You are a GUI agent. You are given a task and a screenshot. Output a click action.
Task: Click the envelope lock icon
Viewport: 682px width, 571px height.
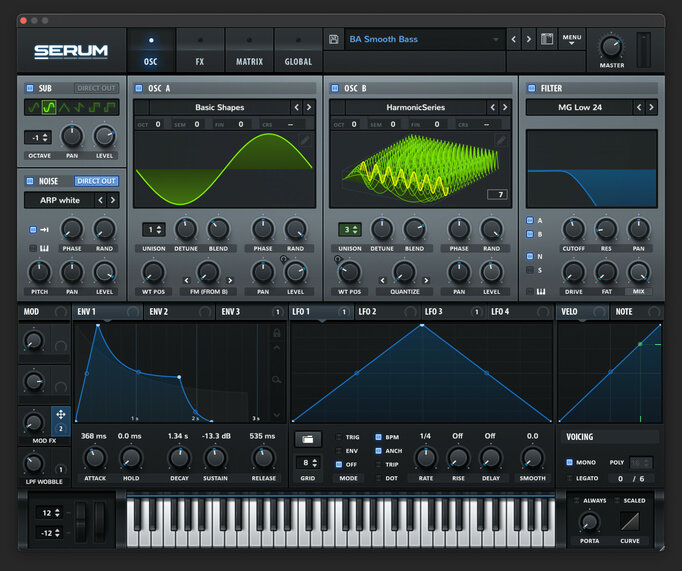276,333
